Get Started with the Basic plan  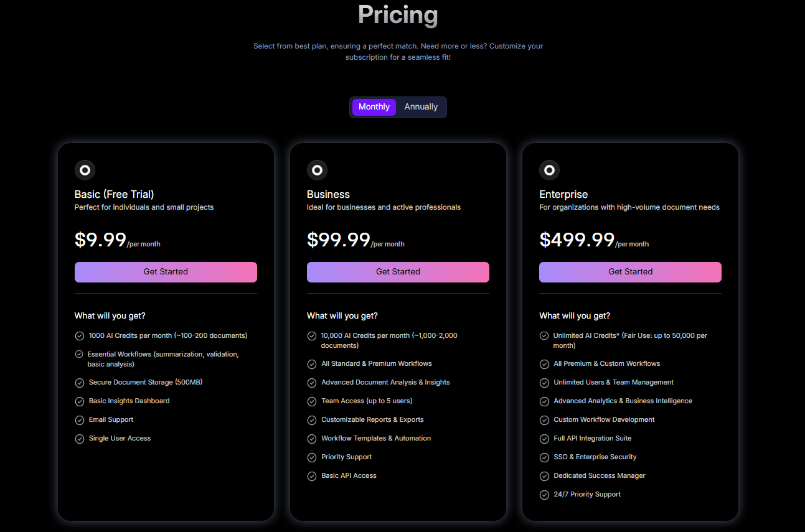[166, 272]
